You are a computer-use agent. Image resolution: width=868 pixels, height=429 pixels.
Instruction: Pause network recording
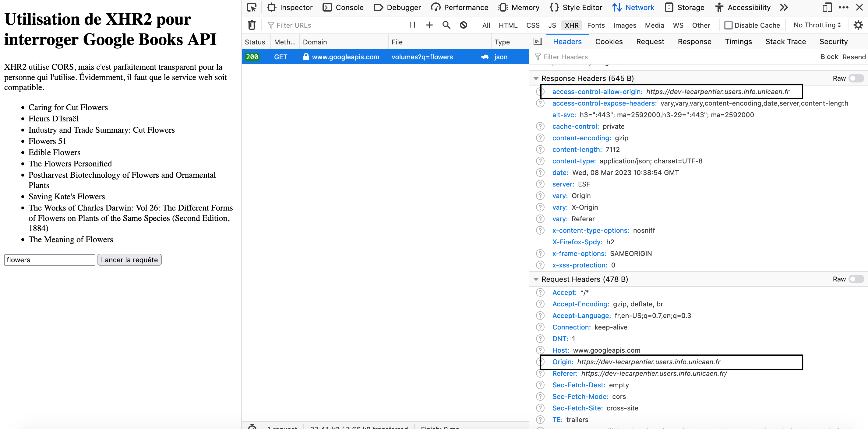pyautogui.click(x=412, y=25)
